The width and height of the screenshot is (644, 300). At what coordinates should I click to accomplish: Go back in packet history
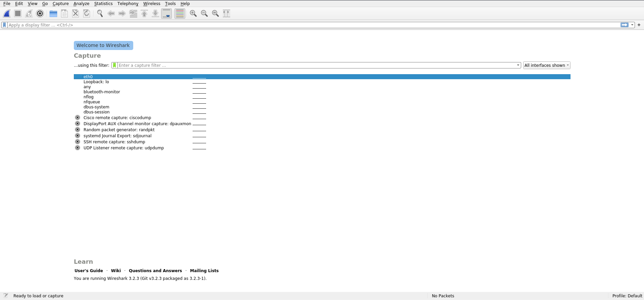point(111,13)
